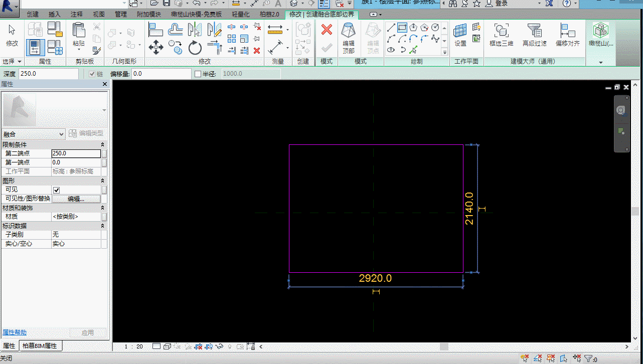Image resolution: width=643 pixels, height=364 pixels.
Task: Select the Move tool in Modify panel
Action: pos(156,48)
